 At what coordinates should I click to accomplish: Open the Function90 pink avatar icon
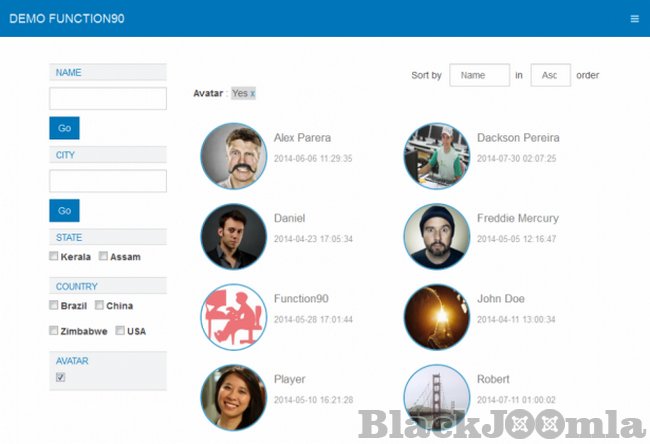click(233, 317)
